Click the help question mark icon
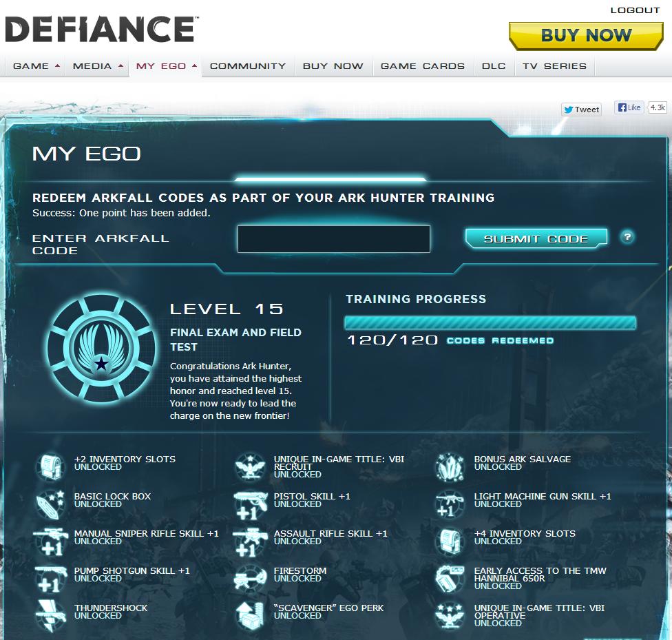672x640 pixels. point(627,237)
